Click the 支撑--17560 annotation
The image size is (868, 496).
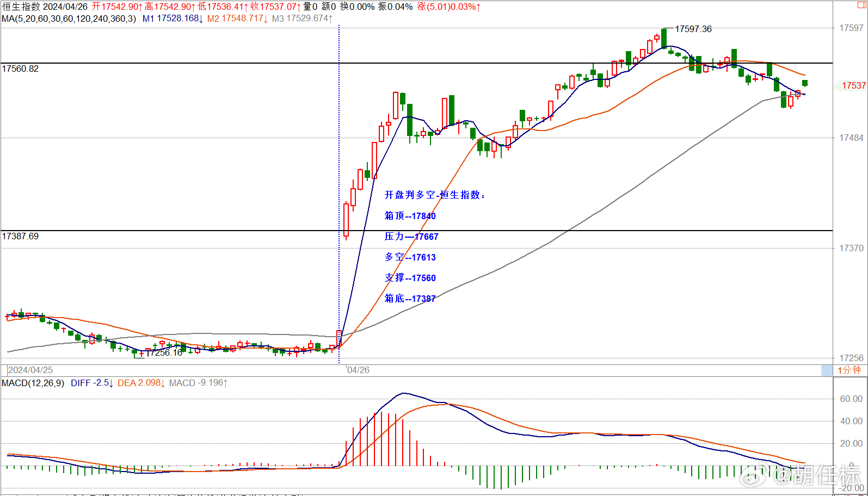tap(410, 278)
